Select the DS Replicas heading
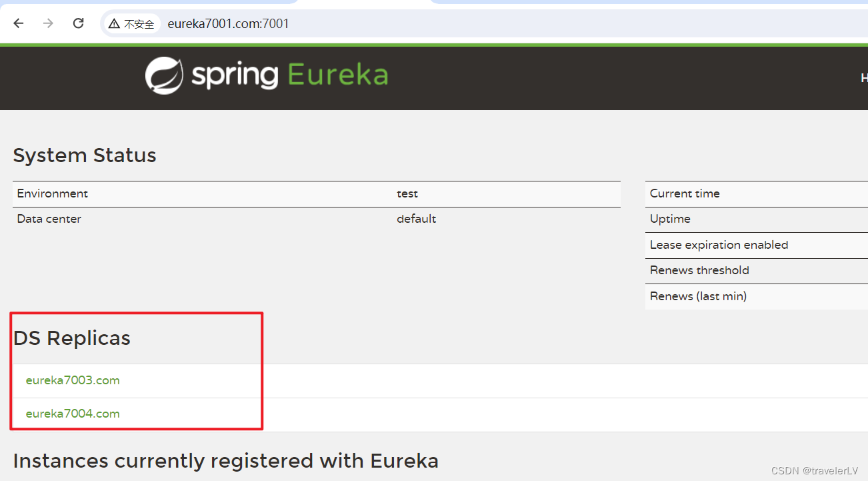 coord(72,338)
